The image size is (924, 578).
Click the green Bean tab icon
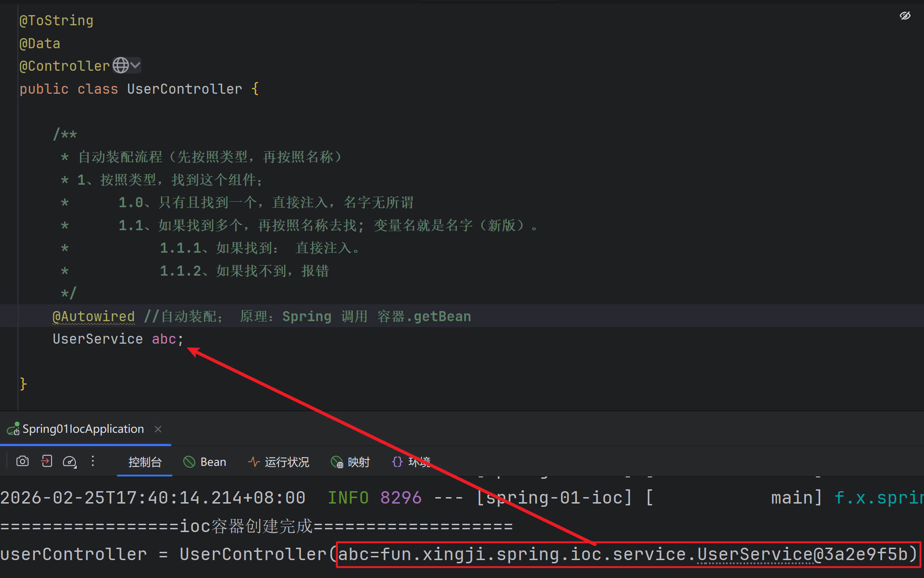coord(189,462)
